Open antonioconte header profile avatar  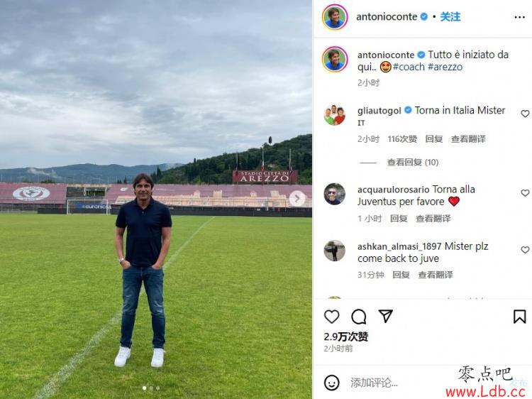pyautogui.click(x=335, y=17)
